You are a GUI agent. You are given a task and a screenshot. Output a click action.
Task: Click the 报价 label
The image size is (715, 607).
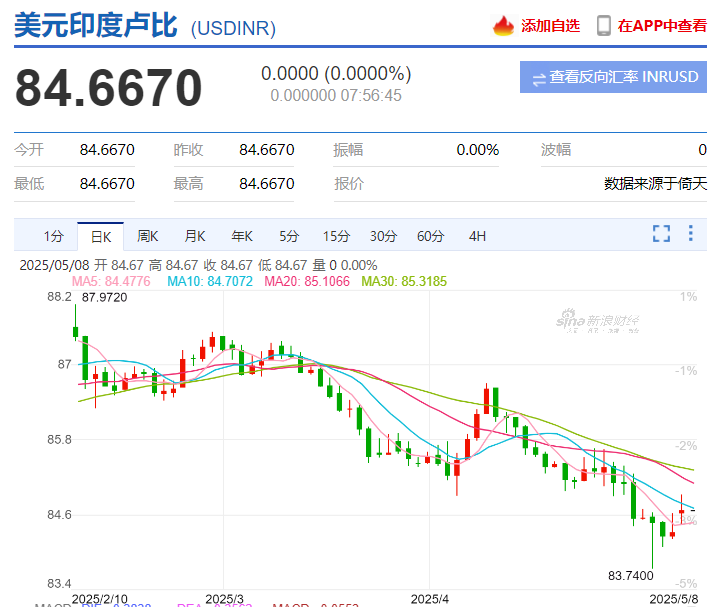(x=349, y=184)
